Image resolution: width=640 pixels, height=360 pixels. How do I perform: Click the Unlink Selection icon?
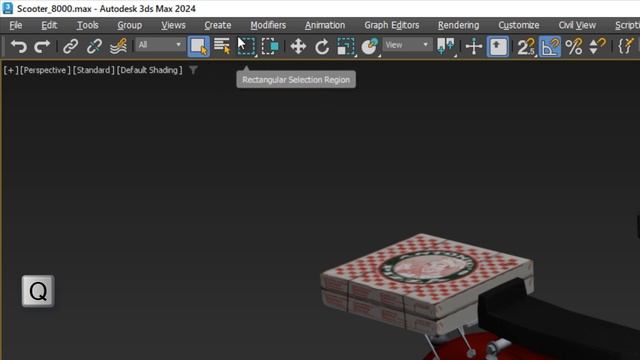tap(94, 46)
